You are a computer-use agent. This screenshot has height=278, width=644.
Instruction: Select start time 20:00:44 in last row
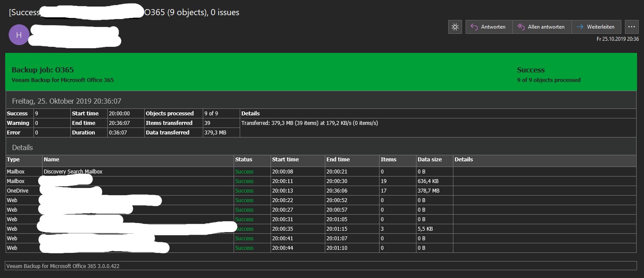(x=283, y=248)
